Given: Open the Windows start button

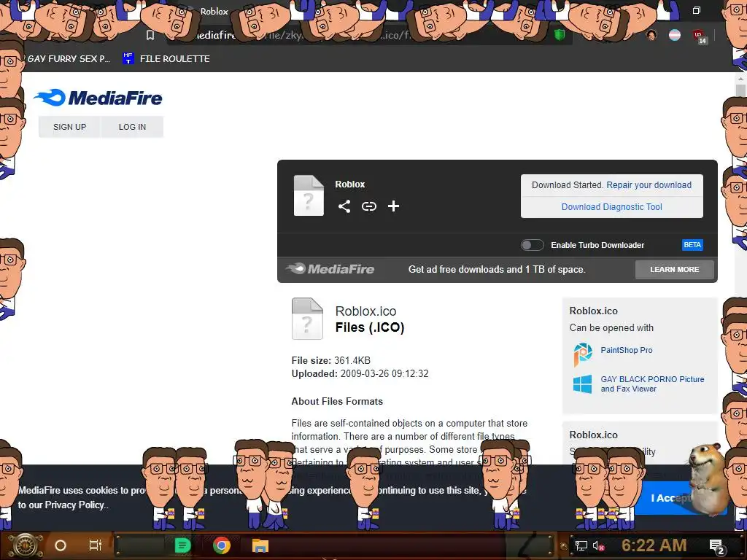Looking at the screenshot, I should 26,545.
